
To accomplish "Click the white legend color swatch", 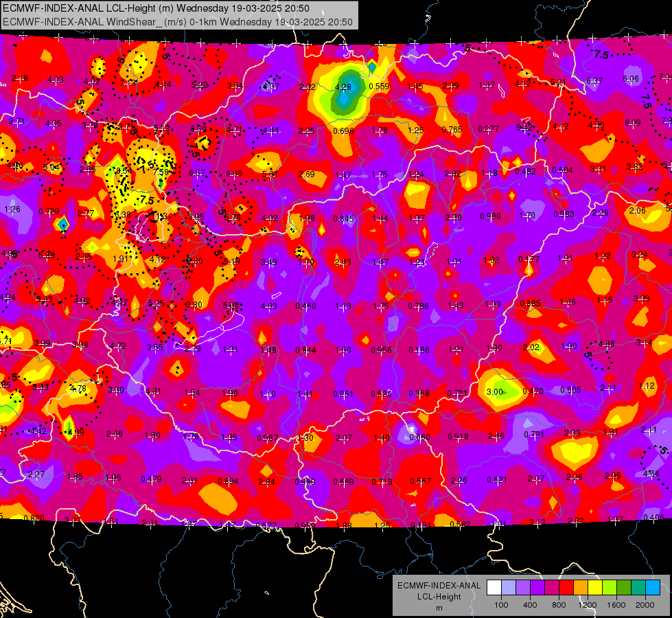I will coord(494,588).
